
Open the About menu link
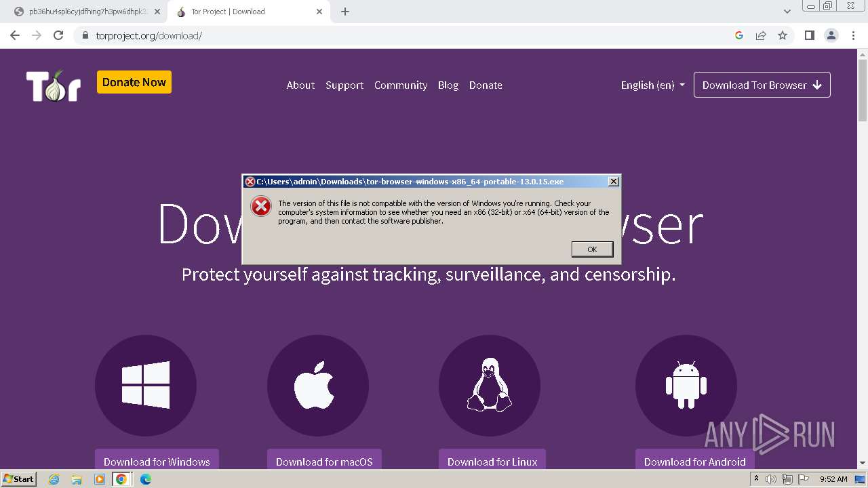tap(300, 85)
